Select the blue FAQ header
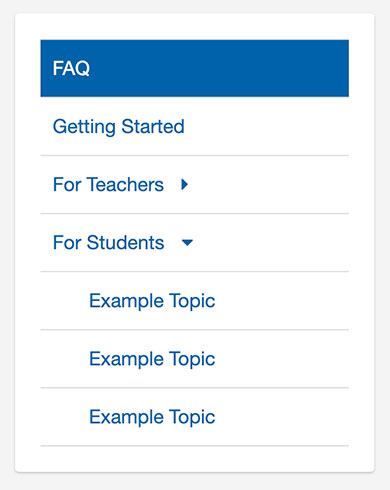 tap(195, 68)
